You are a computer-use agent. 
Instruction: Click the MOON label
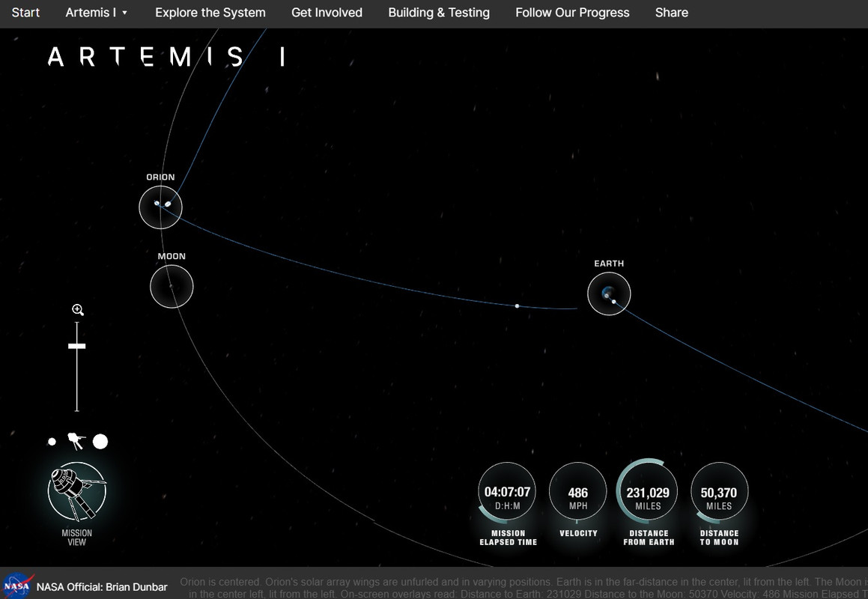(x=172, y=256)
